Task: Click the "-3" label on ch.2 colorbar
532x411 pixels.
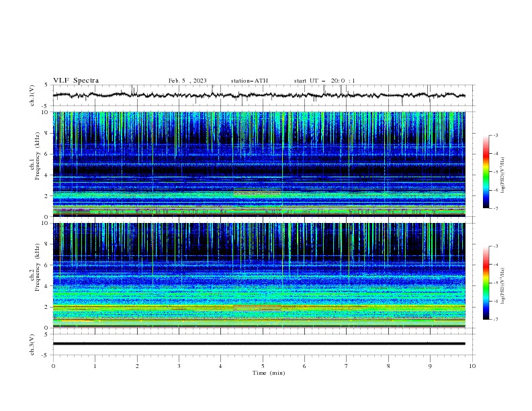Action: point(496,246)
